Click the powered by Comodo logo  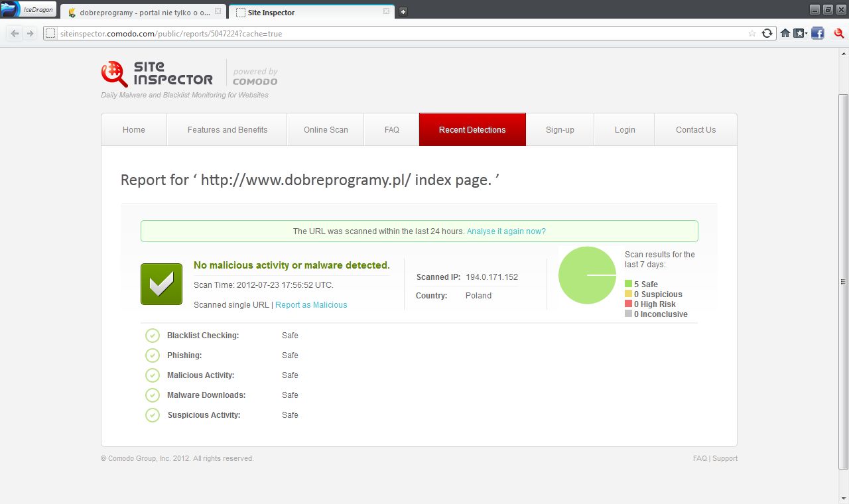[255, 76]
